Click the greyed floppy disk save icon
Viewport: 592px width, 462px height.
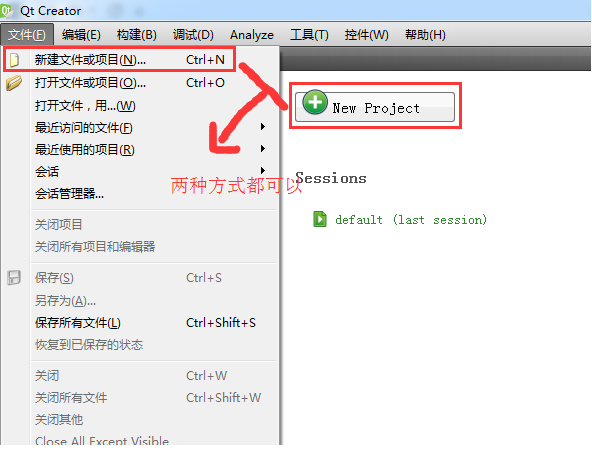point(14,277)
